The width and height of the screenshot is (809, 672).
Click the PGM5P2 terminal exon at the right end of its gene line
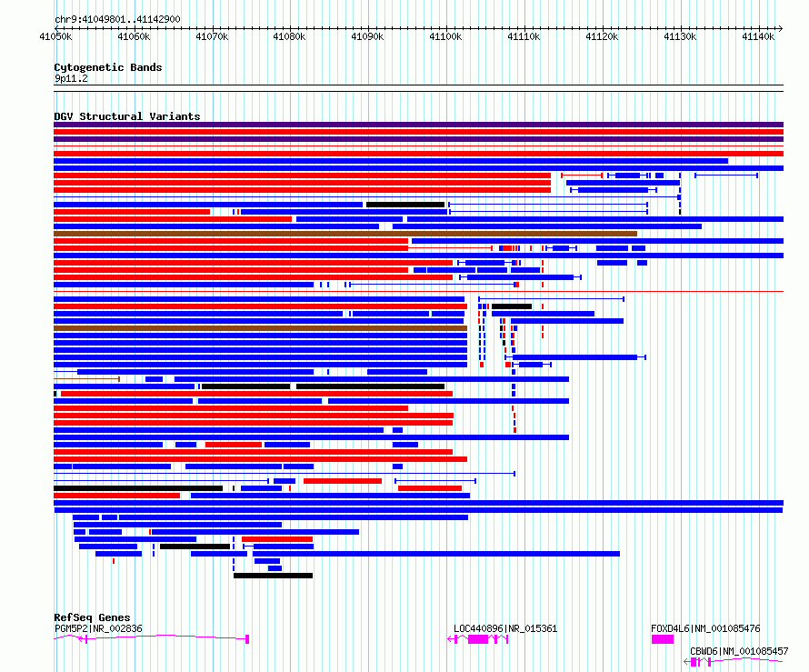(247, 639)
